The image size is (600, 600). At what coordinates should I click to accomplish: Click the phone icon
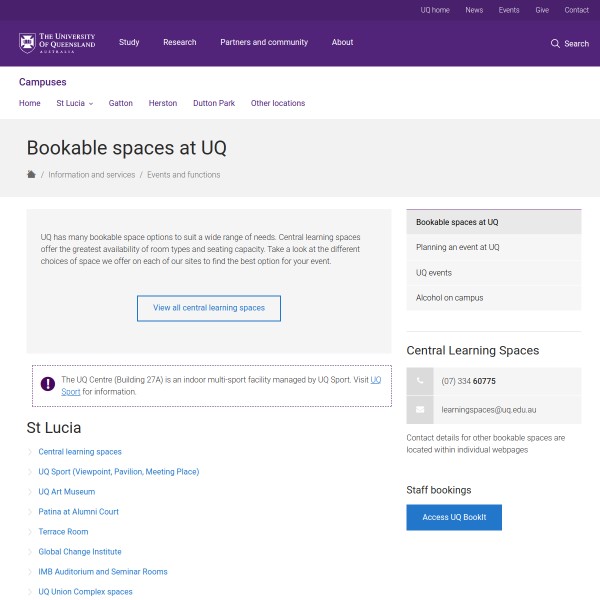point(419,381)
